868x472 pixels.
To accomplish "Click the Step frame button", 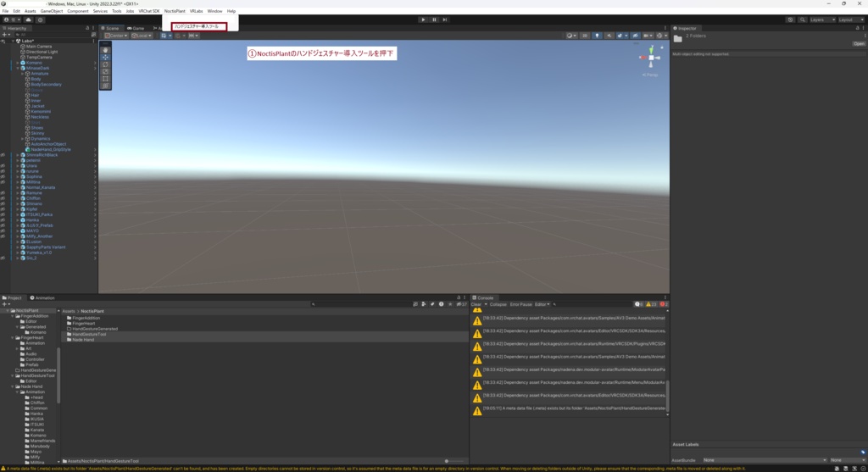I will (444, 20).
